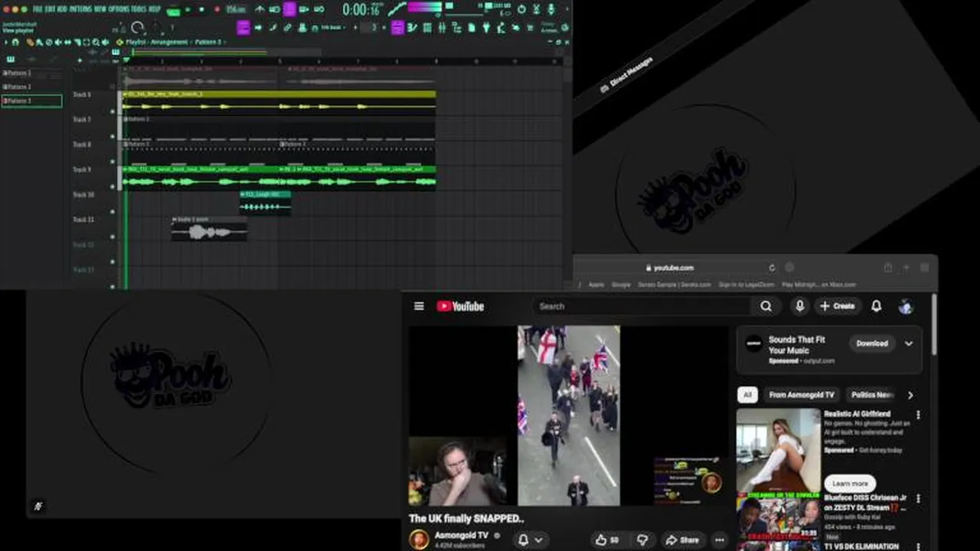Open the YouTube hamburger guide menu
Screen dimensions: 980x551
tap(419, 306)
